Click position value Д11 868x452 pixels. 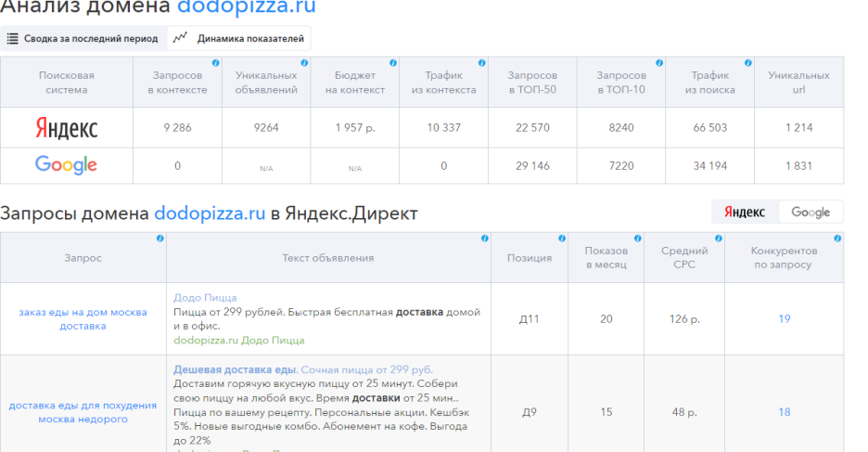coord(530,319)
